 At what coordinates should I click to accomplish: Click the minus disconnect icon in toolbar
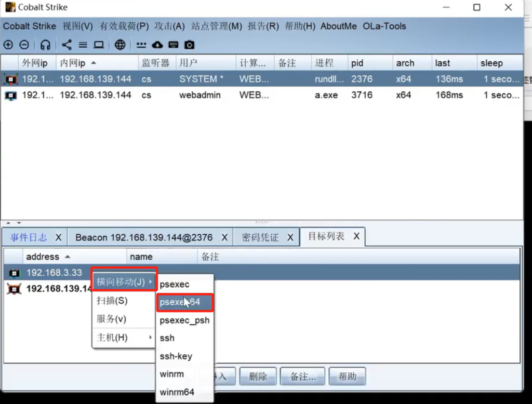click(x=24, y=45)
